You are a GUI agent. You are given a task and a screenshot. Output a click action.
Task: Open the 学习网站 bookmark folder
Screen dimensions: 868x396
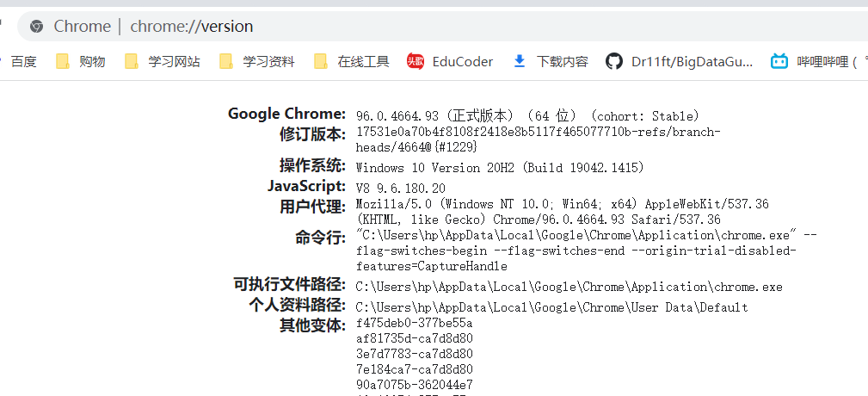click(163, 61)
